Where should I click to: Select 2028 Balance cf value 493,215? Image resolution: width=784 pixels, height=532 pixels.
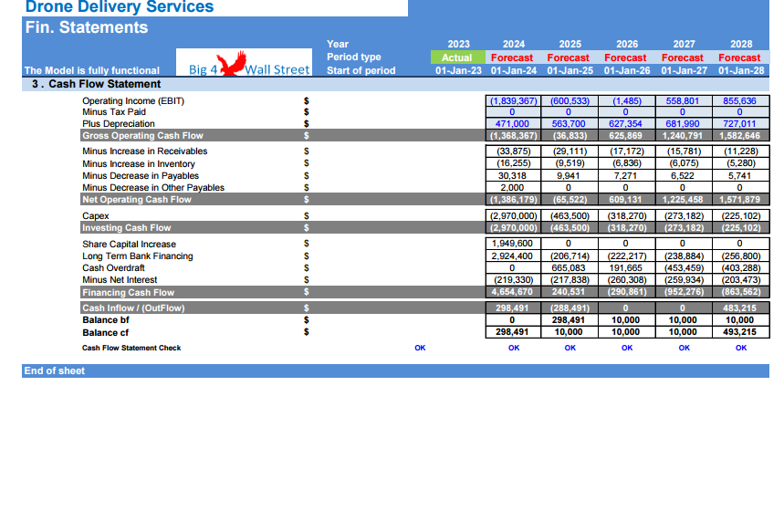740,332
